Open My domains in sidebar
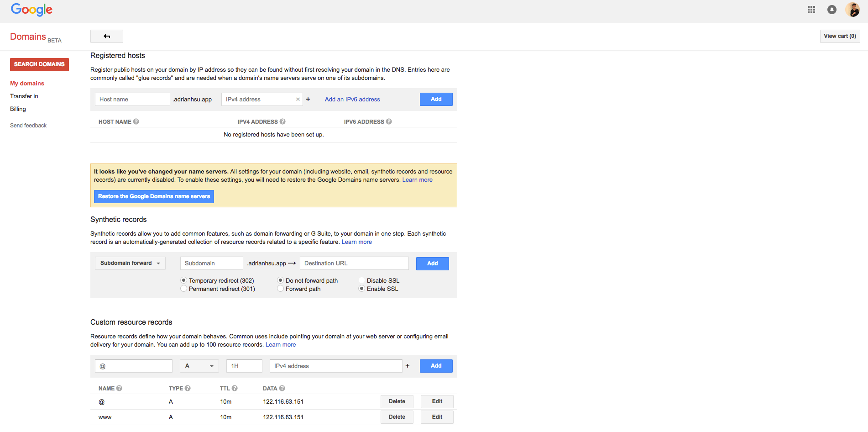Screen dimensions: 868x432 tap(27, 83)
